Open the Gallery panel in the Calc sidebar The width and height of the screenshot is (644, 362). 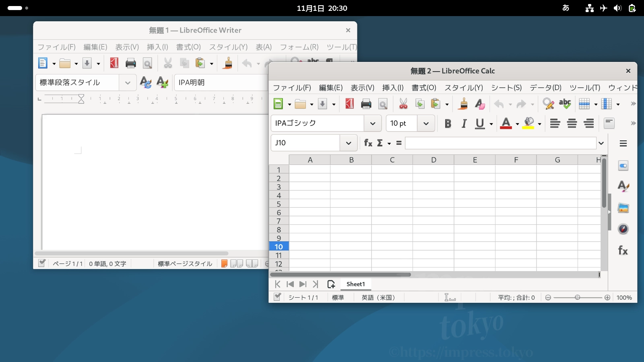click(x=623, y=208)
